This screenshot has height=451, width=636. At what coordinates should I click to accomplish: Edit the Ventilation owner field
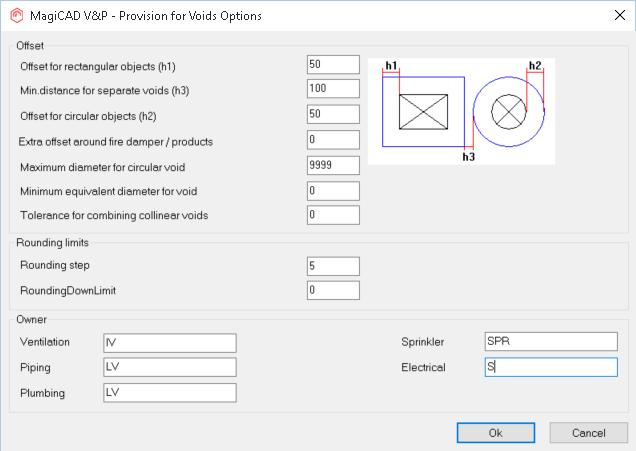[x=169, y=343]
